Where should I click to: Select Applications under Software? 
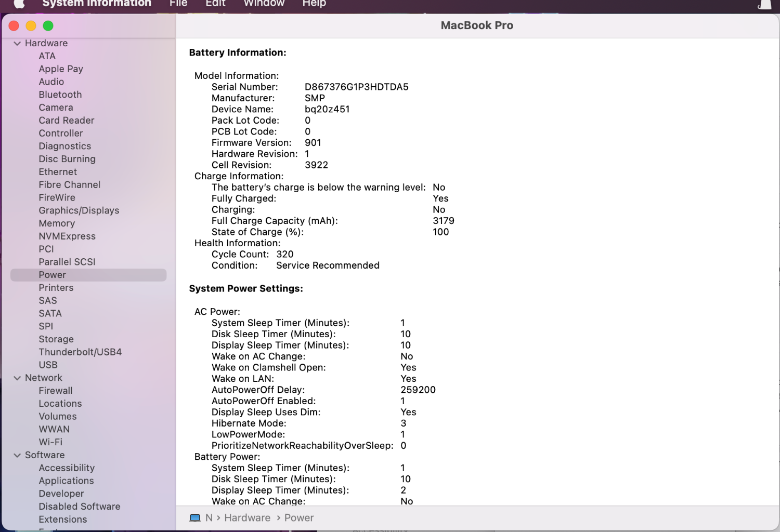[66, 481]
